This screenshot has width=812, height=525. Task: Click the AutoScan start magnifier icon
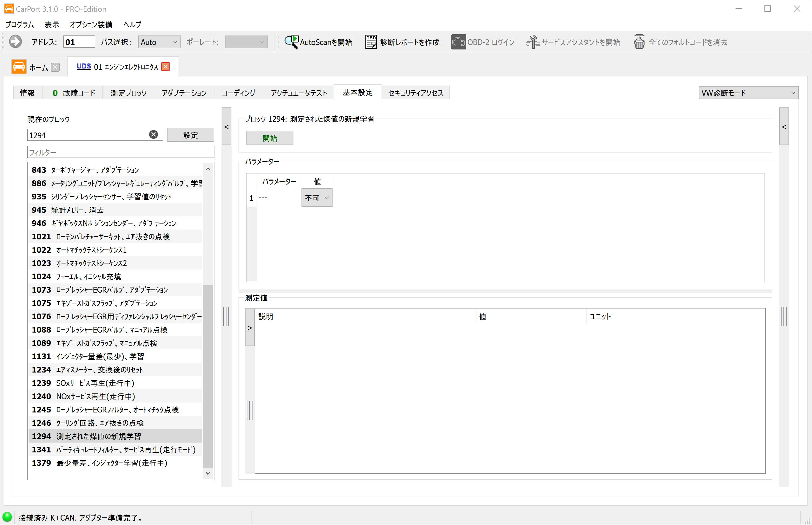coord(291,42)
